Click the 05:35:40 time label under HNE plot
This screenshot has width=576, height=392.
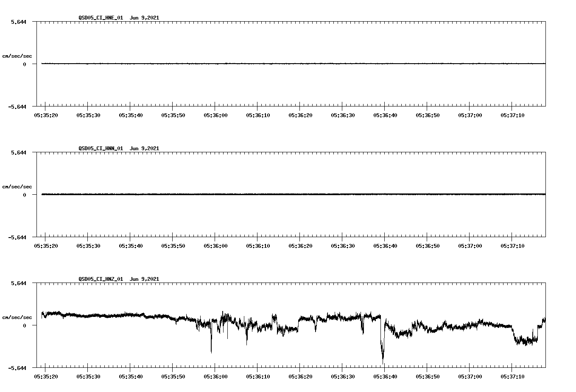click(131, 115)
